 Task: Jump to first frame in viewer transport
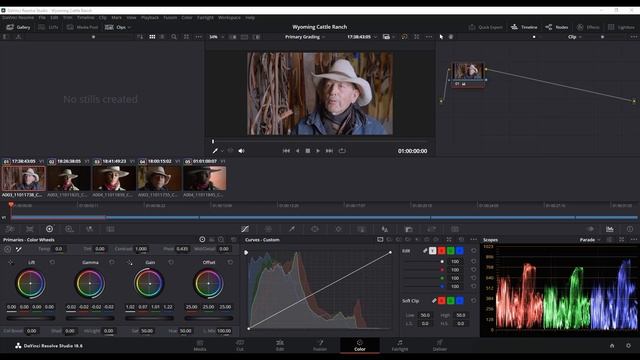(x=286, y=151)
